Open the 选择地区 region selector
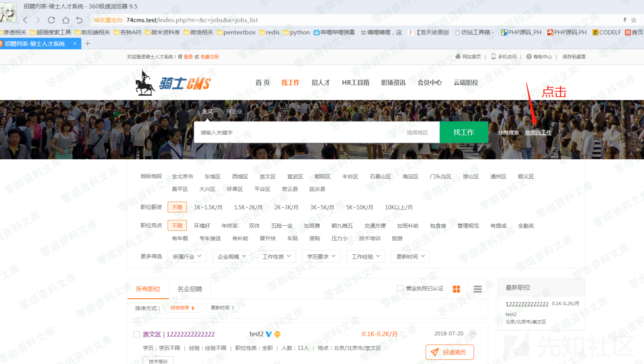Screen dimensions: 644x364 417,133
